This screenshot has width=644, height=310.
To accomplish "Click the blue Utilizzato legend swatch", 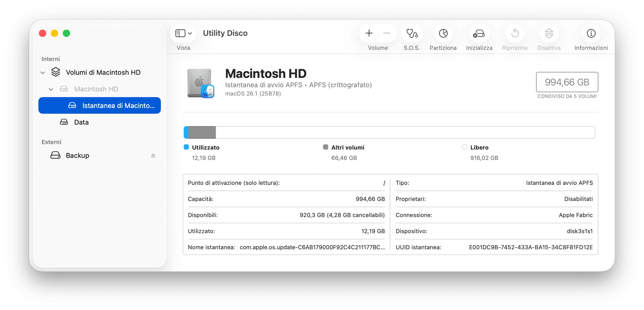I will [186, 147].
